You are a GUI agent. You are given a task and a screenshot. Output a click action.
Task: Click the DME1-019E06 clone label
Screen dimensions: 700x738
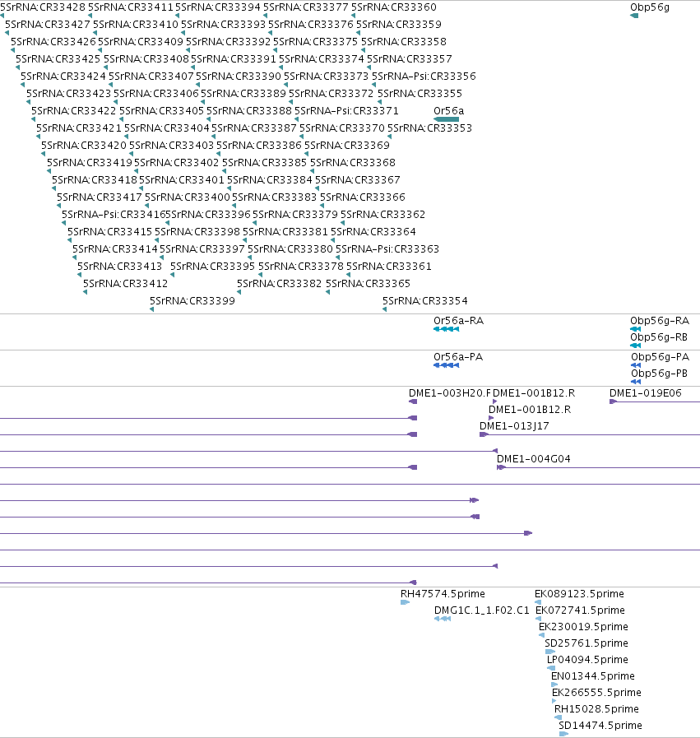646,393
